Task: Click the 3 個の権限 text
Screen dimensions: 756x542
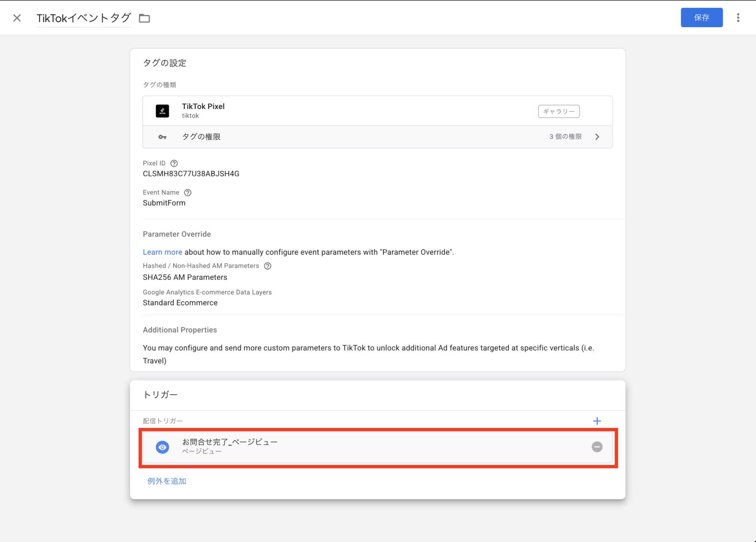Action: point(565,137)
